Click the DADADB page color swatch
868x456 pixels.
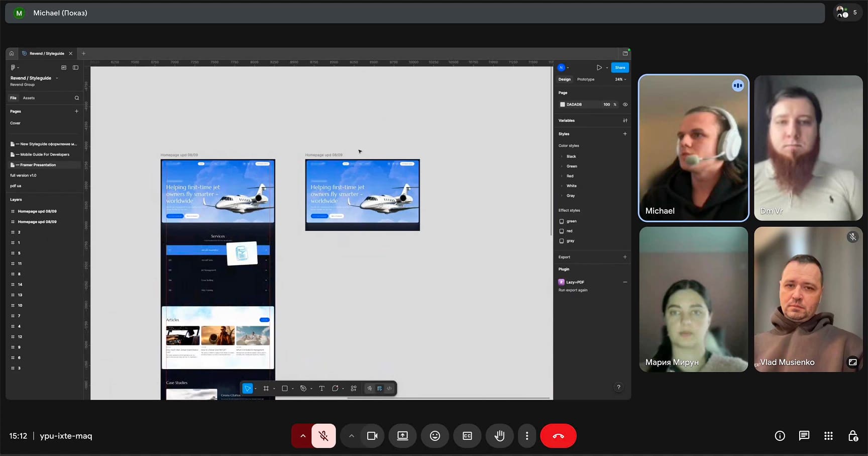[x=562, y=105]
